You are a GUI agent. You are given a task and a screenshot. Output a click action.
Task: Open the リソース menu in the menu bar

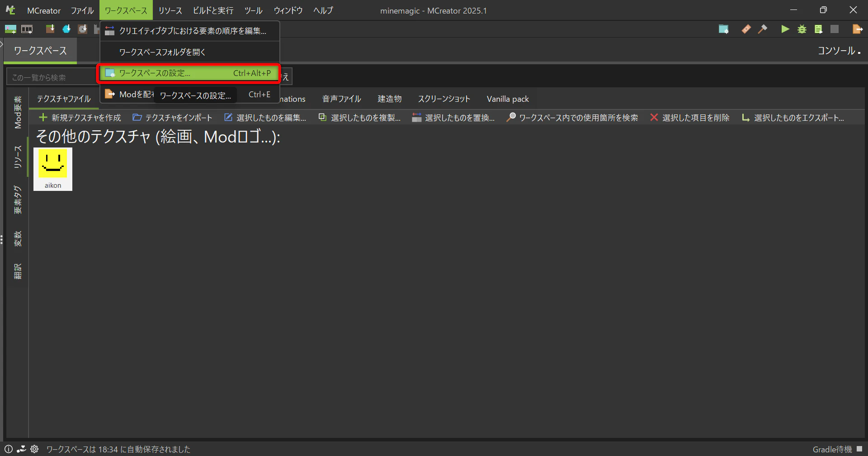[x=170, y=10]
